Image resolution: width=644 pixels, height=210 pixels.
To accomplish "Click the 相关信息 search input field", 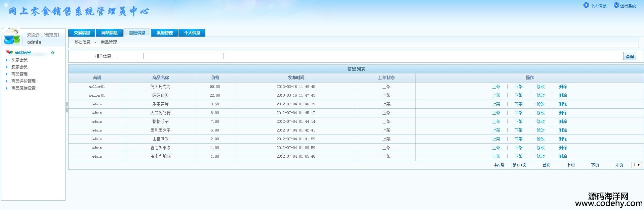I will pos(183,56).
